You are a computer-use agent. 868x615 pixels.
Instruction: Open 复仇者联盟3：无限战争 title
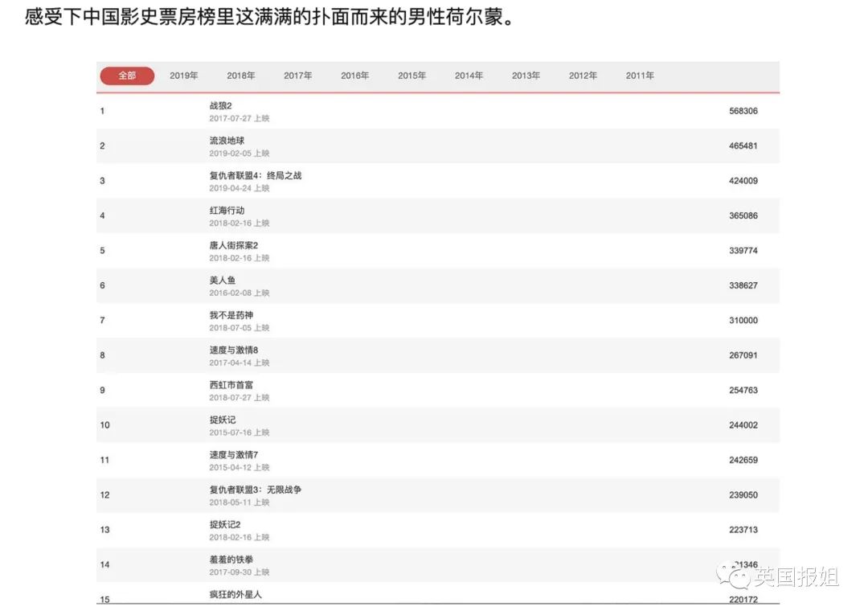[x=256, y=490]
